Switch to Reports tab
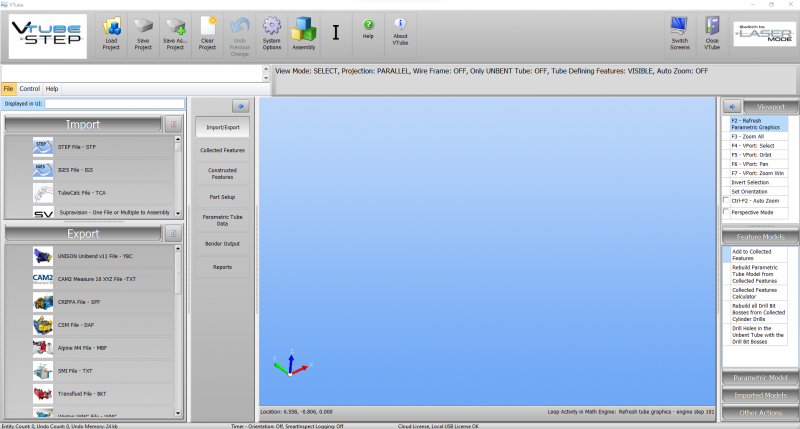Screen dimensions: 800x429 click(222, 267)
